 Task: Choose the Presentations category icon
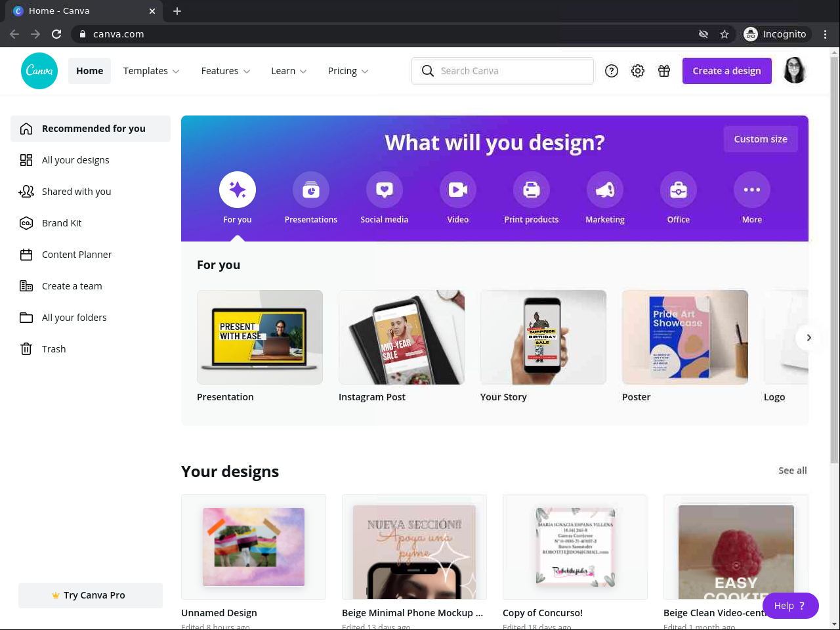click(x=311, y=190)
